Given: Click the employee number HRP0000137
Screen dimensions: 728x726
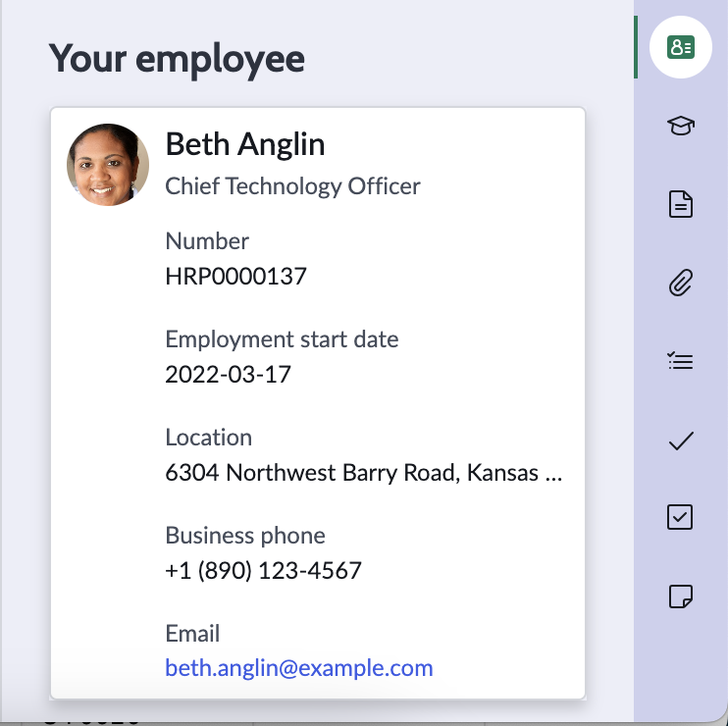Looking at the screenshot, I should [x=235, y=277].
